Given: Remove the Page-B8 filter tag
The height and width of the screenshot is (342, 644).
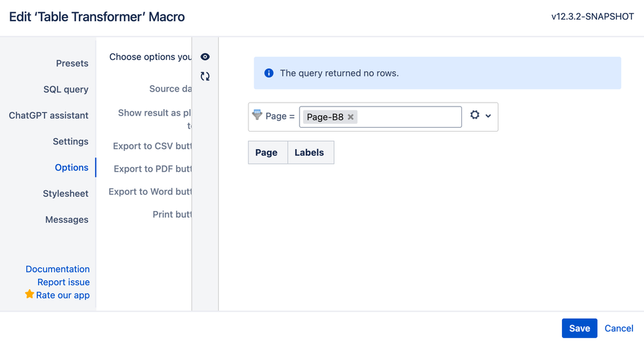Looking at the screenshot, I should (350, 117).
